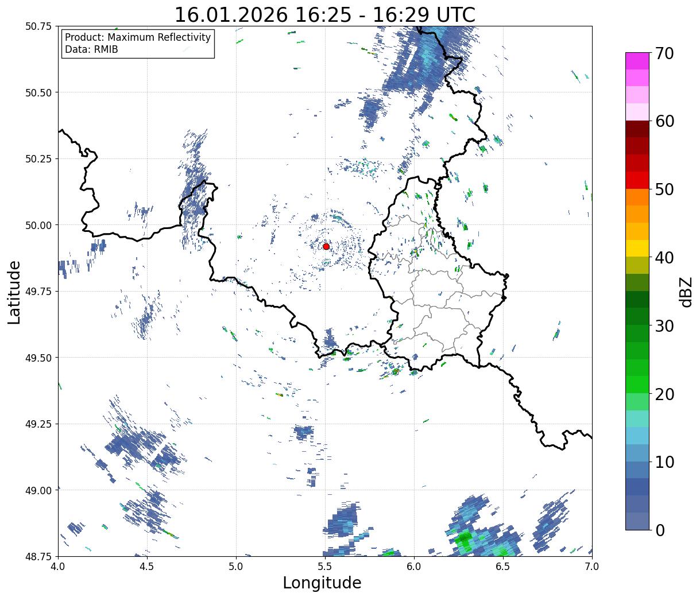Click the latitude tick label 50.25
The image size is (700, 597).
pyautogui.click(x=38, y=159)
